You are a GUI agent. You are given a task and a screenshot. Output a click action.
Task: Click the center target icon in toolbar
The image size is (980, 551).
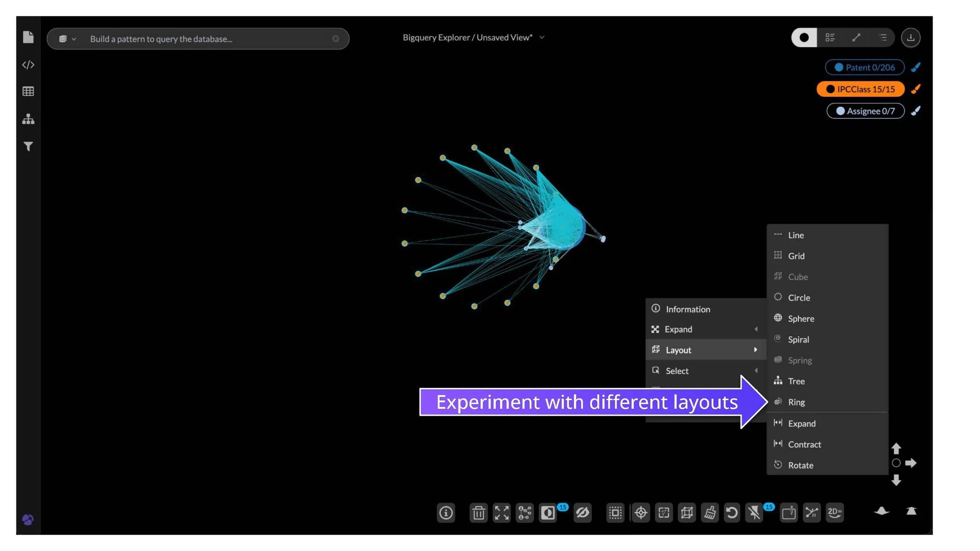pos(641,513)
